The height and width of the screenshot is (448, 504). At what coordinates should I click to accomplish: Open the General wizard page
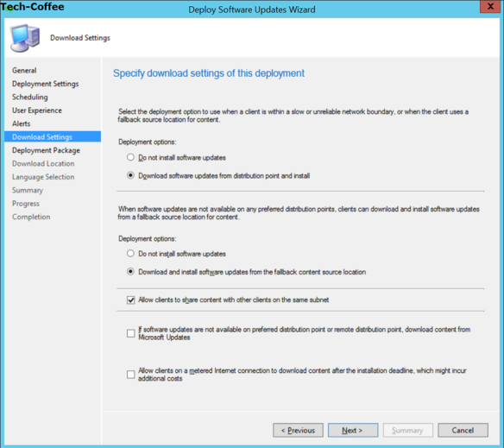pos(24,71)
